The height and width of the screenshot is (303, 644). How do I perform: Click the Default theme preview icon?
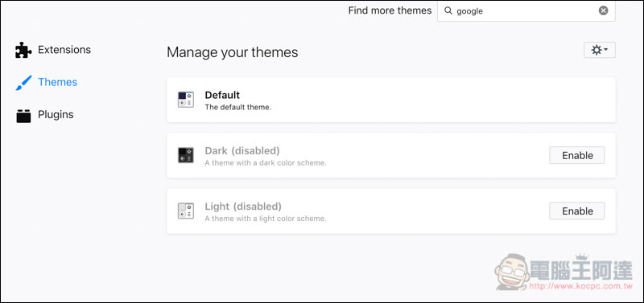click(186, 100)
